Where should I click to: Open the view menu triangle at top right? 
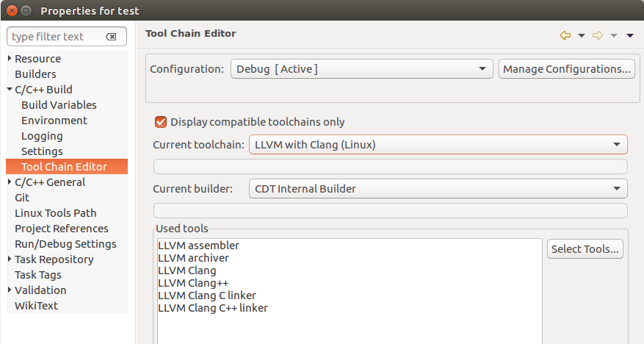point(630,35)
